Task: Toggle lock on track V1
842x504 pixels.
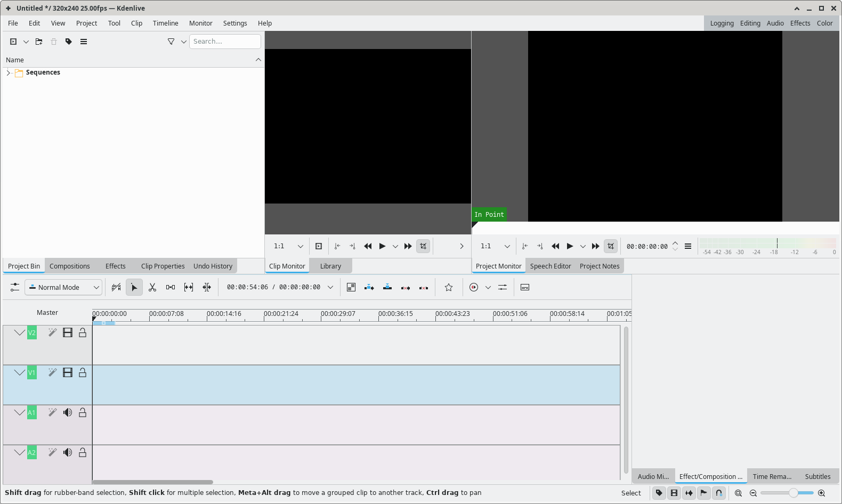Action: 83,372
